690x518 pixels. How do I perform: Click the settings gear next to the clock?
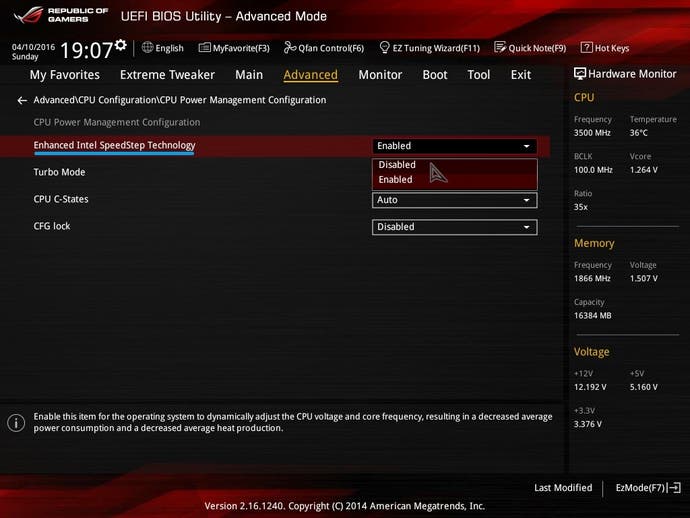coord(121,45)
